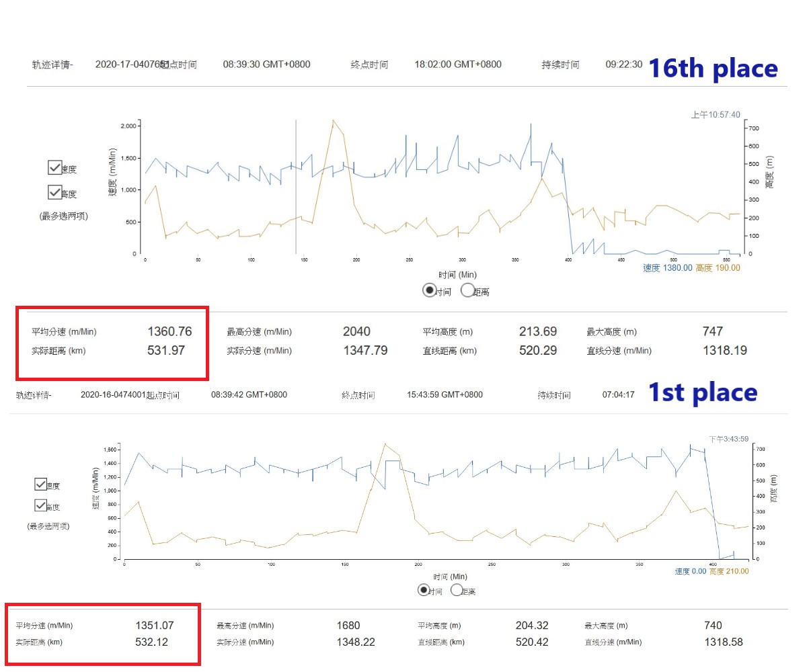Click the orange altitude peak in the top chart
The height and width of the screenshot is (672, 807).
click(333, 122)
